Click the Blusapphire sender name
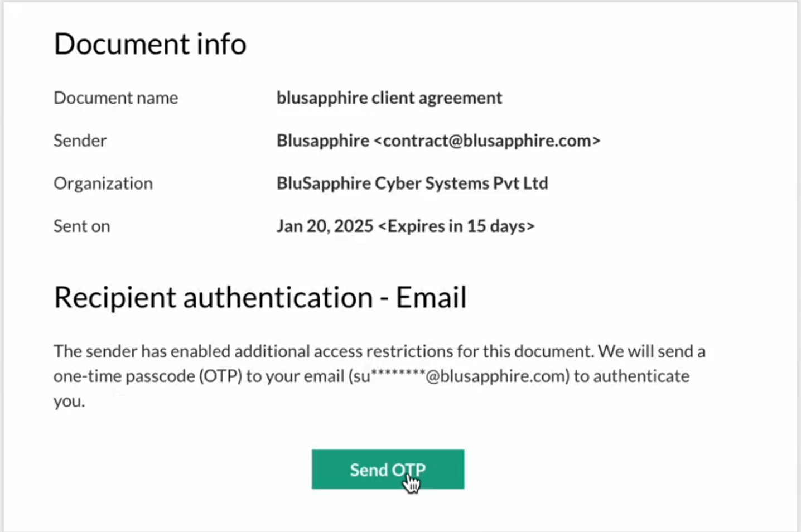This screenshot has height=532, width=801. point(322,141)
